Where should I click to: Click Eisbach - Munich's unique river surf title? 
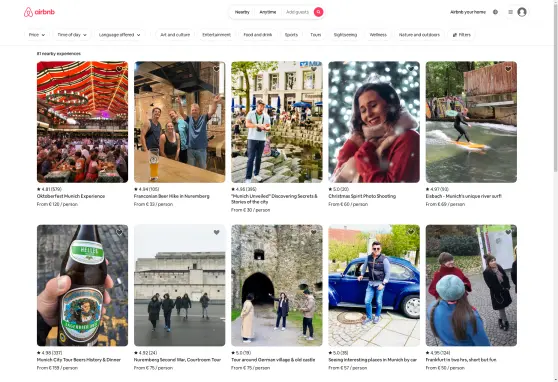464,196
